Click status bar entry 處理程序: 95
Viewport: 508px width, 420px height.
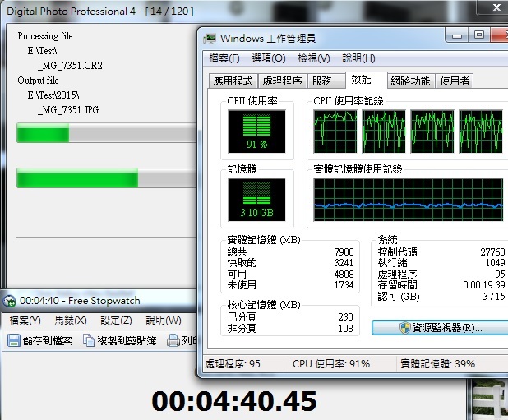[233, 364]
